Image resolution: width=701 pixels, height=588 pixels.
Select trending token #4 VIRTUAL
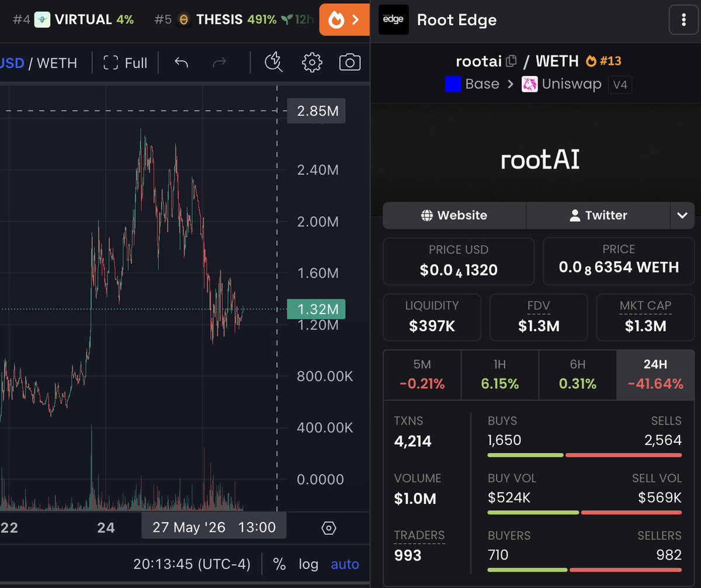pyautogui.click(x=74, y=19)
